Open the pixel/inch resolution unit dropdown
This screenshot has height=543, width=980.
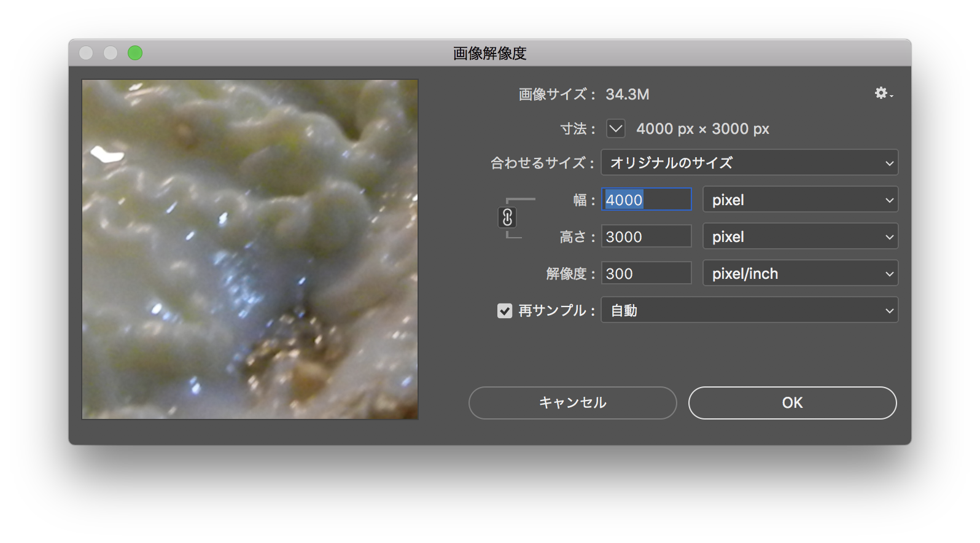800,273
